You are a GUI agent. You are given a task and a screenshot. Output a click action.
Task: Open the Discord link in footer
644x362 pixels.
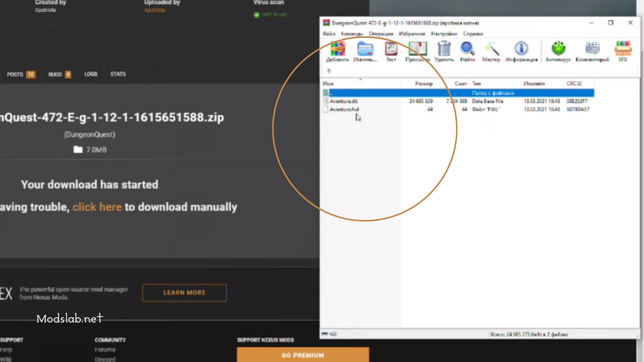tap(105, 359)
